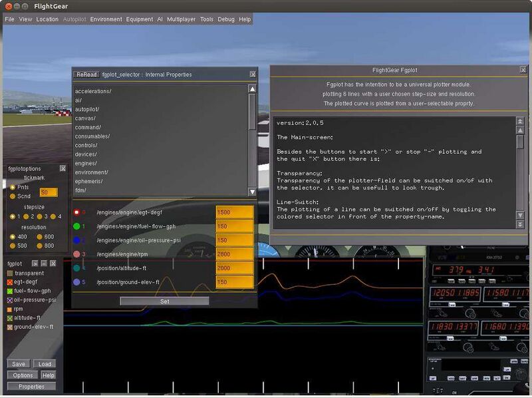Quit fgplot with its X button

[x=53, y=264]
